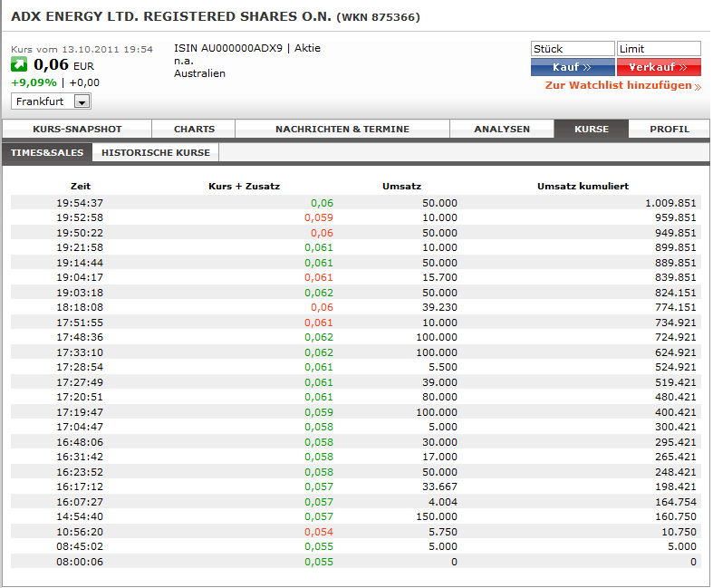This screenshot has width=713, height=588.
Task: Select the time 17:33:10 cell
Action: click(x=80, y=352)
